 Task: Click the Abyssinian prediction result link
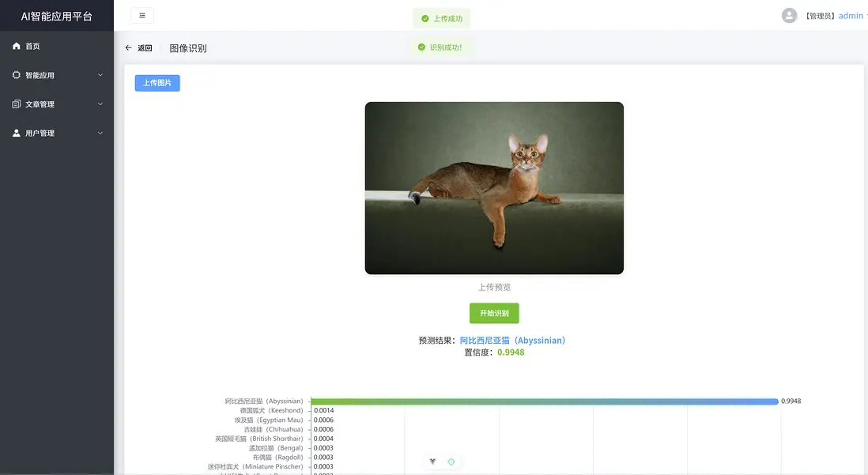tap(512, 340)
